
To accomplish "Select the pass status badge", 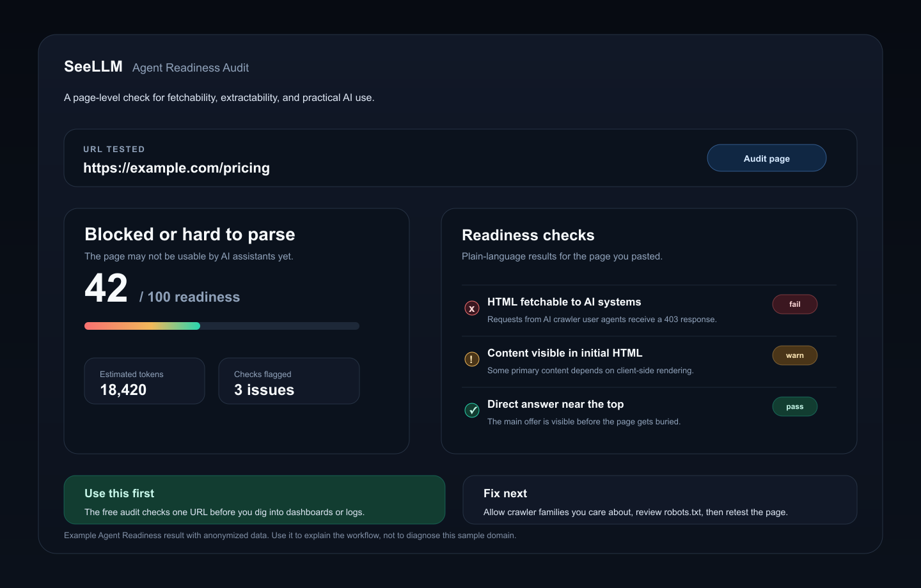I will click(795, 406).
